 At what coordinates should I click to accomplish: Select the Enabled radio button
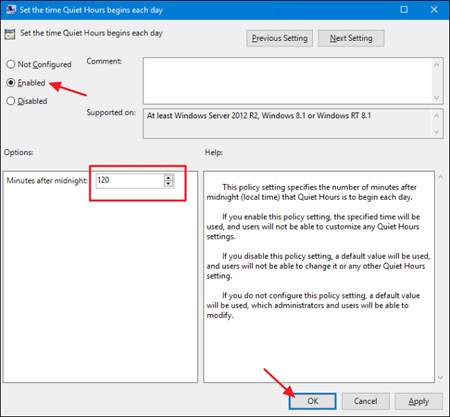tap(11, 82)
